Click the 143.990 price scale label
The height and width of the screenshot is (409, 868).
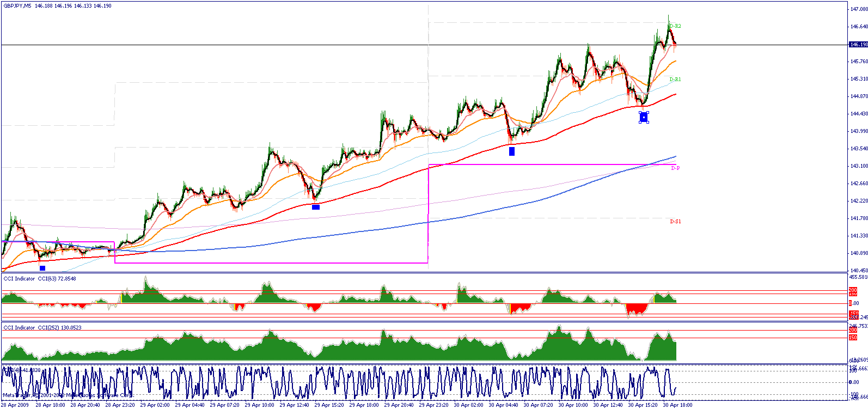pyautogui.click(x=859, y=131)
